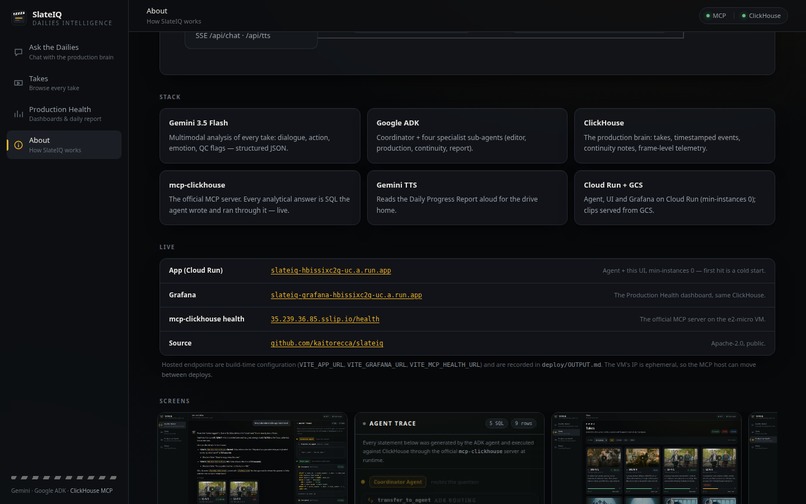
Task: Click the VITE_GRAFANA_URL text
Action: pos(376,365)
